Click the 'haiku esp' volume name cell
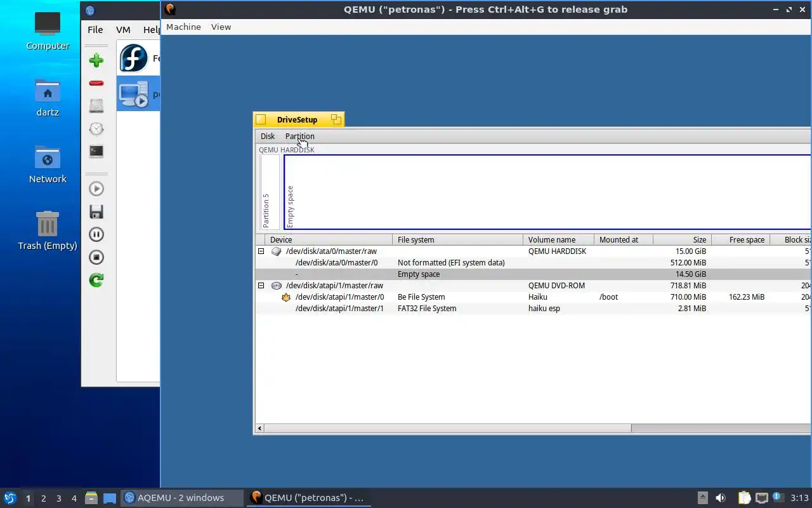Image resolution: width=812 pixels, height=508 pixels. tap(544, 308)
